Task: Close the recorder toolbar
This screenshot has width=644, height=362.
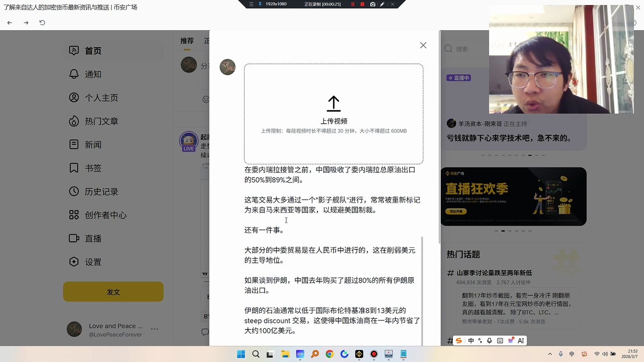Action: [392, 4]
